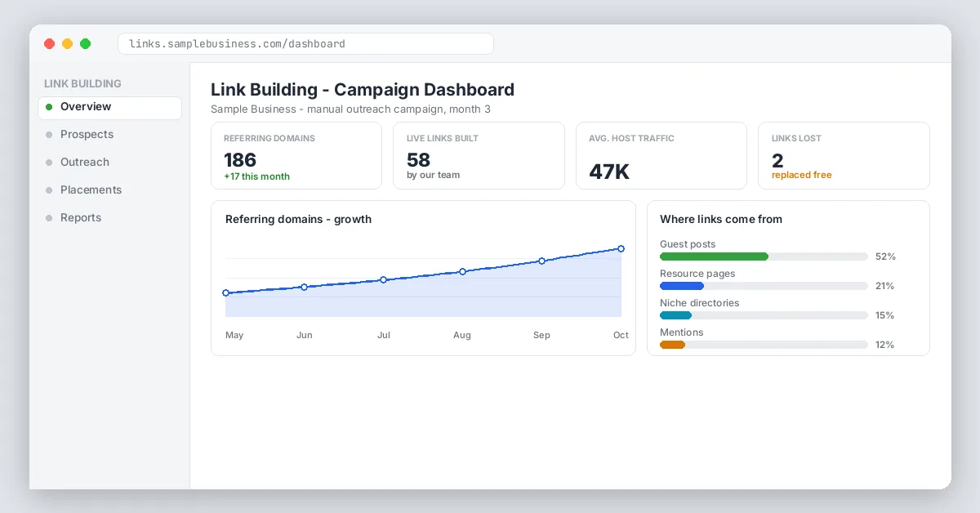The height and width of the screenshot is (513, 980).
Task: Click the orange Mentions progress bar
Action: point(672,345)
